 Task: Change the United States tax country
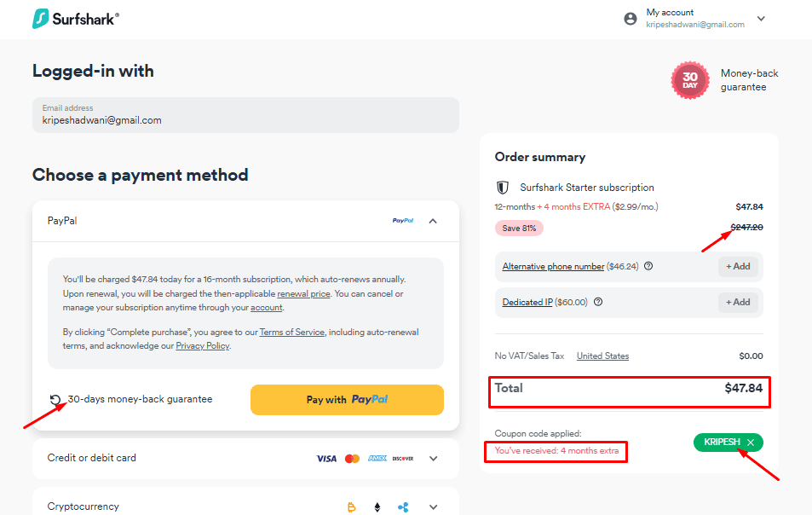602,356
